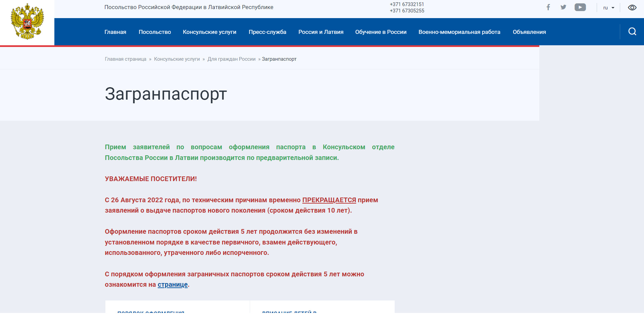Open the Объявления menu item
Viewport: 644px width, 329px height.
(x=529, y=32)
